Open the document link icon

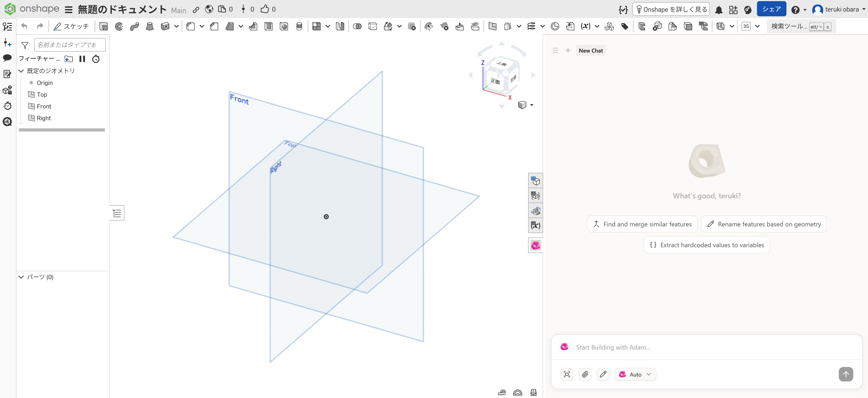tap(196, 10)
